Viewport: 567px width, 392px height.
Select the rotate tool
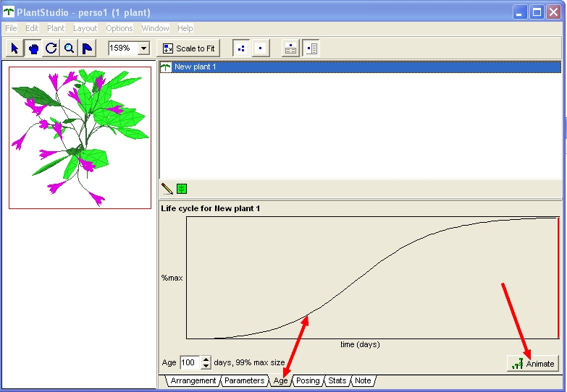[51, 48]
